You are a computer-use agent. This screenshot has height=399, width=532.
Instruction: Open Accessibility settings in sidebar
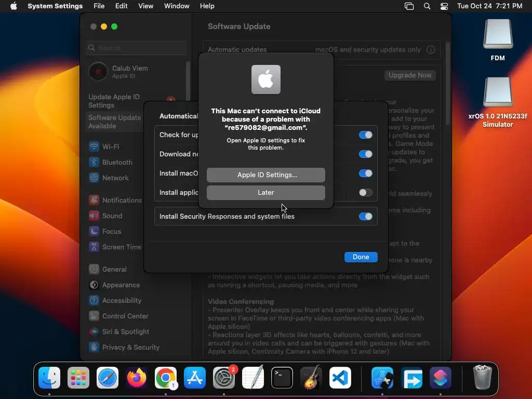tap(115, 301)
